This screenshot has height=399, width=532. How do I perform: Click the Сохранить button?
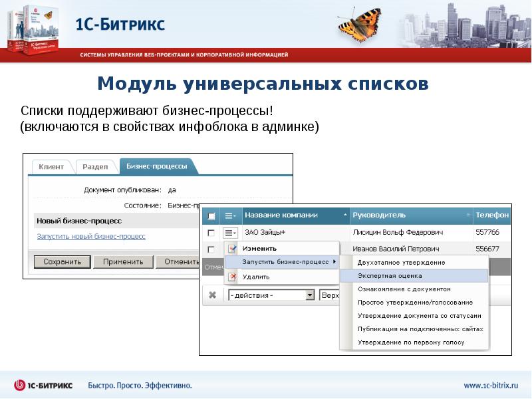click(x=62, y=261)
